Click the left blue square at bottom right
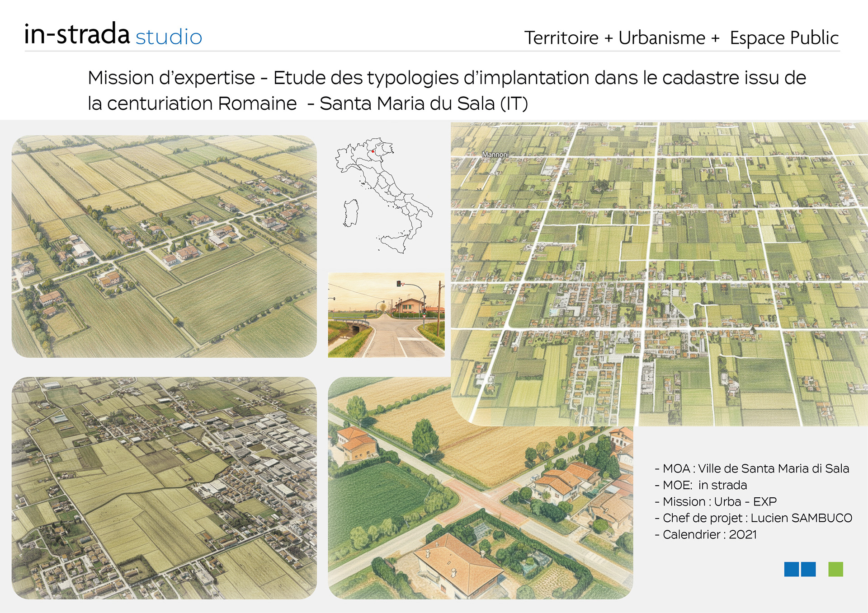868x613 pixels. [791, 569]
